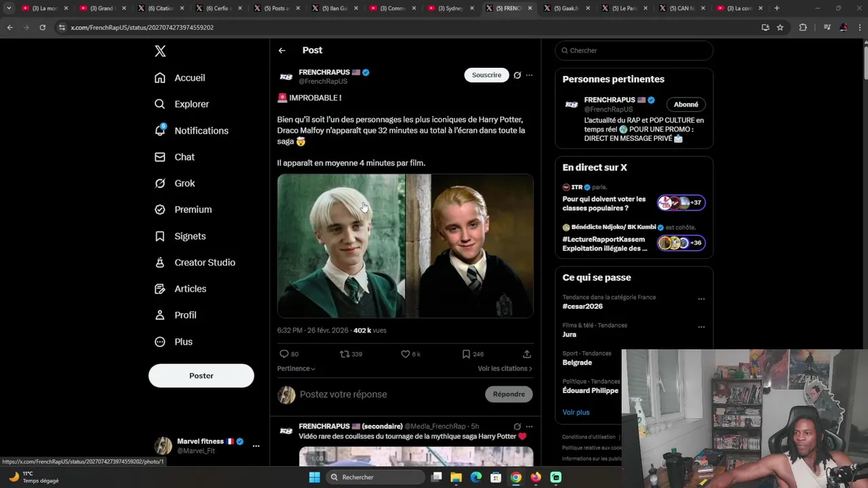The height and width of the screenshot is (488, 868).
Task: Go to Profil page
Action: tap(175, 316)
